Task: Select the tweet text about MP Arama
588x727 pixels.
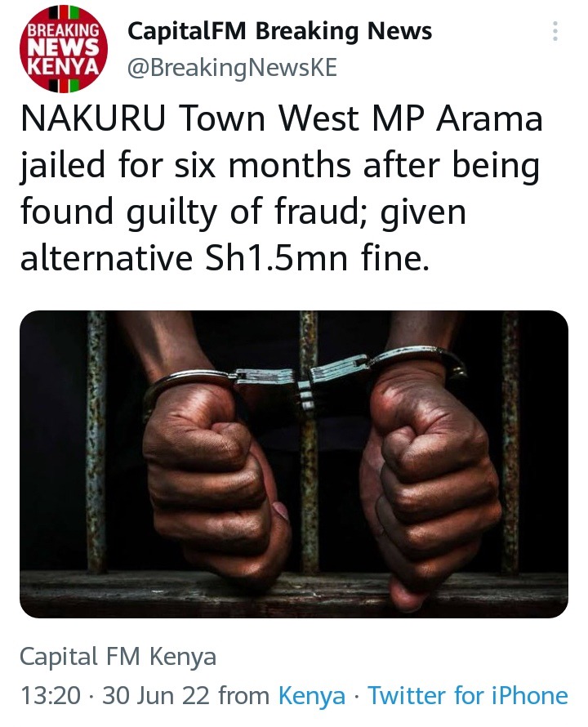Action: (282, 188)
